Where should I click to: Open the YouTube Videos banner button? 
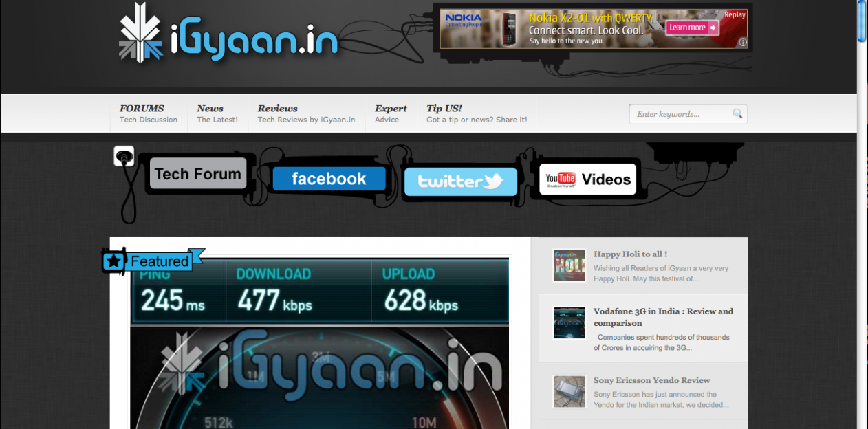[587, 179]
